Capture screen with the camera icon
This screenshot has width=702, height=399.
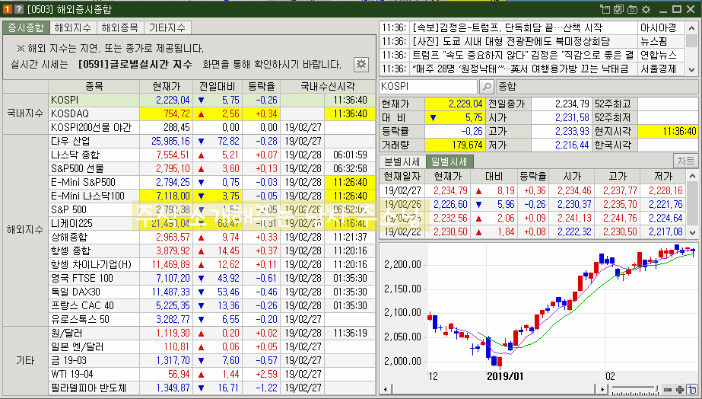[632, 9]
